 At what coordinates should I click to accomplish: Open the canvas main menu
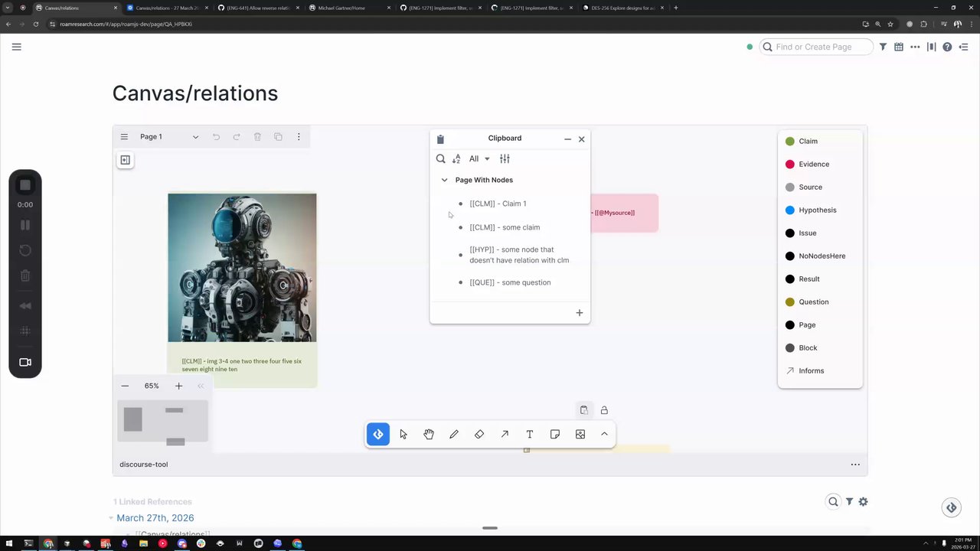click(x=124, y=137)
